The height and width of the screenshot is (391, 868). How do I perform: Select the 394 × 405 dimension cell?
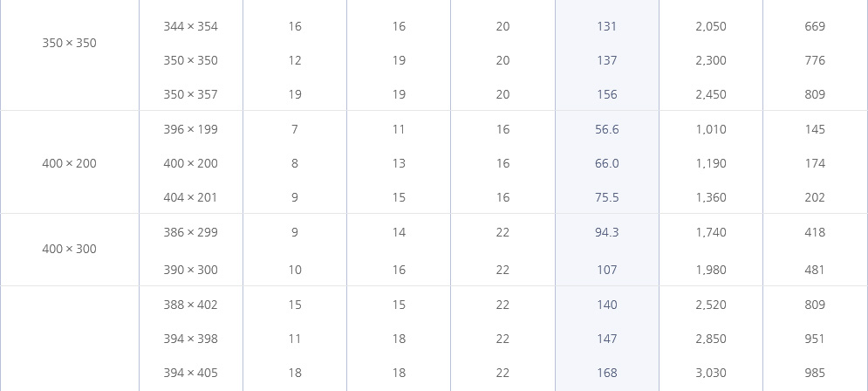tap(190, 374)
